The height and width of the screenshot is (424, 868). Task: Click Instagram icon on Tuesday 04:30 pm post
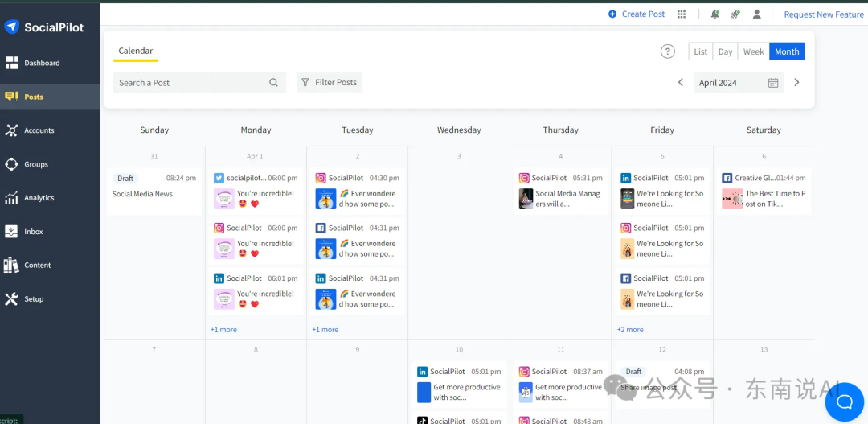(x=321, y=178)
